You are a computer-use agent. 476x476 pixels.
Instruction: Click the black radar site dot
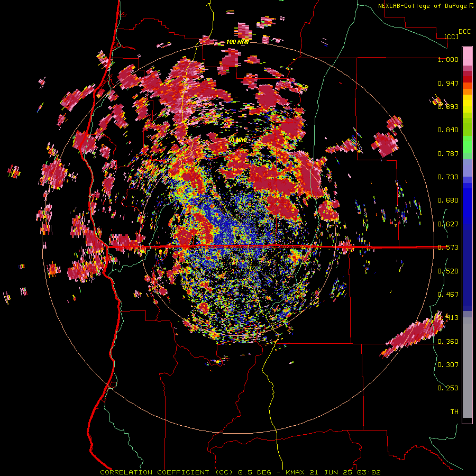pyautogui.click(x=239, y=236)
